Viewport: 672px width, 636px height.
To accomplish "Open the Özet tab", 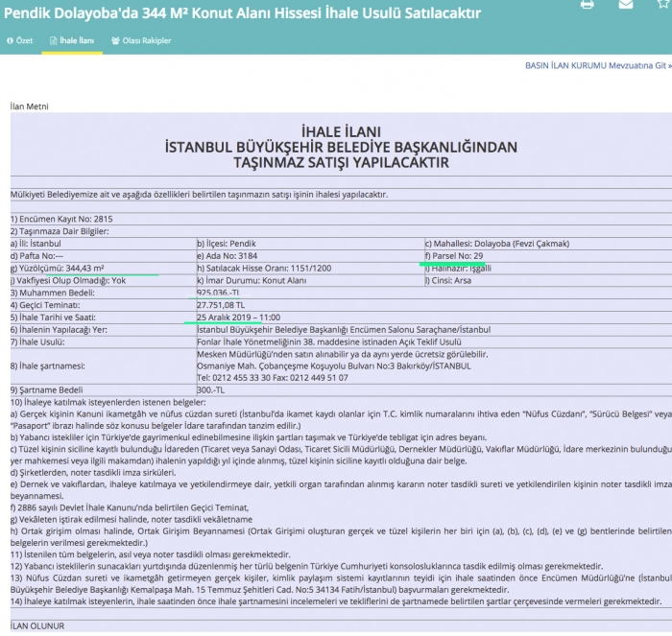I will [20, 40].
